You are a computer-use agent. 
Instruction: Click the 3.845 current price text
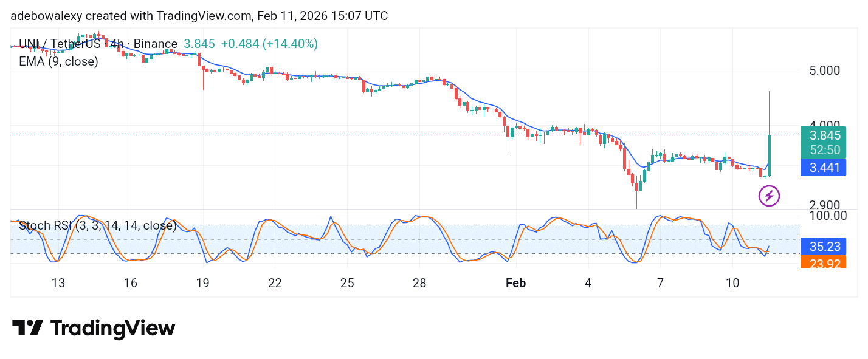199,44
